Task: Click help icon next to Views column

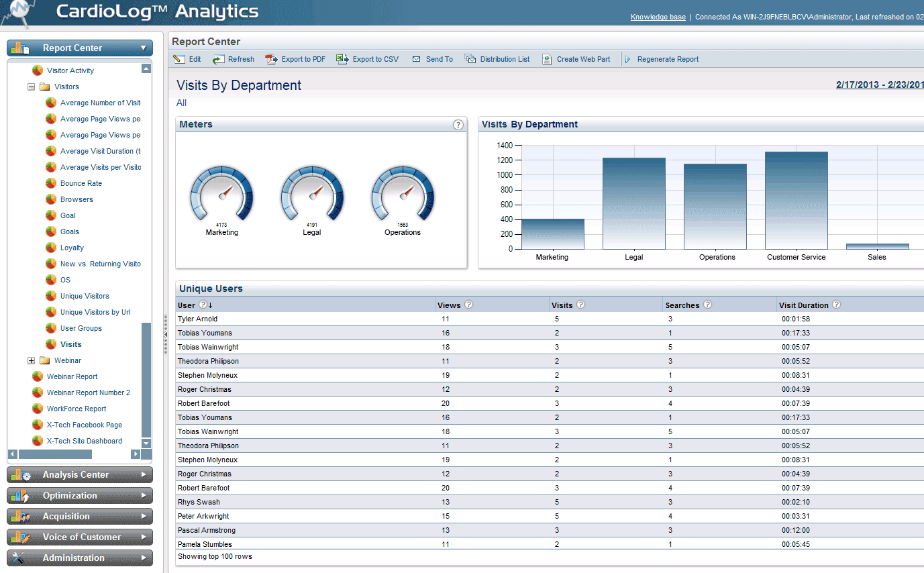Action: click(469, 305)
